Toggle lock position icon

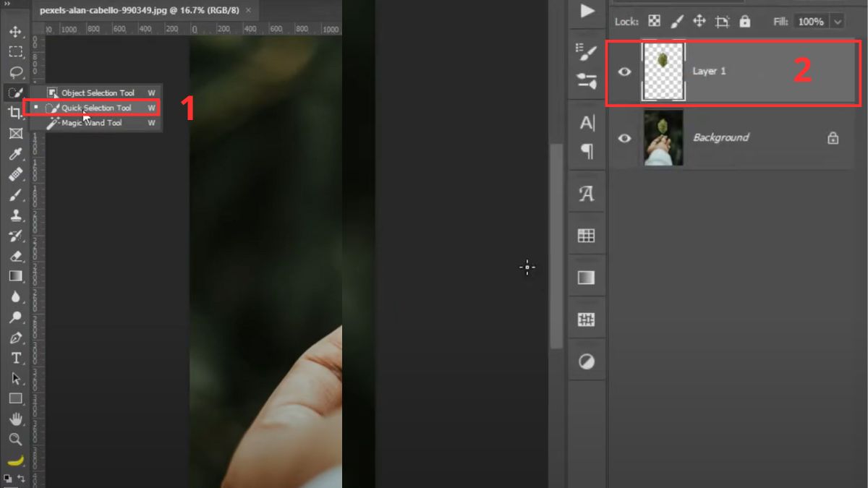699,21
